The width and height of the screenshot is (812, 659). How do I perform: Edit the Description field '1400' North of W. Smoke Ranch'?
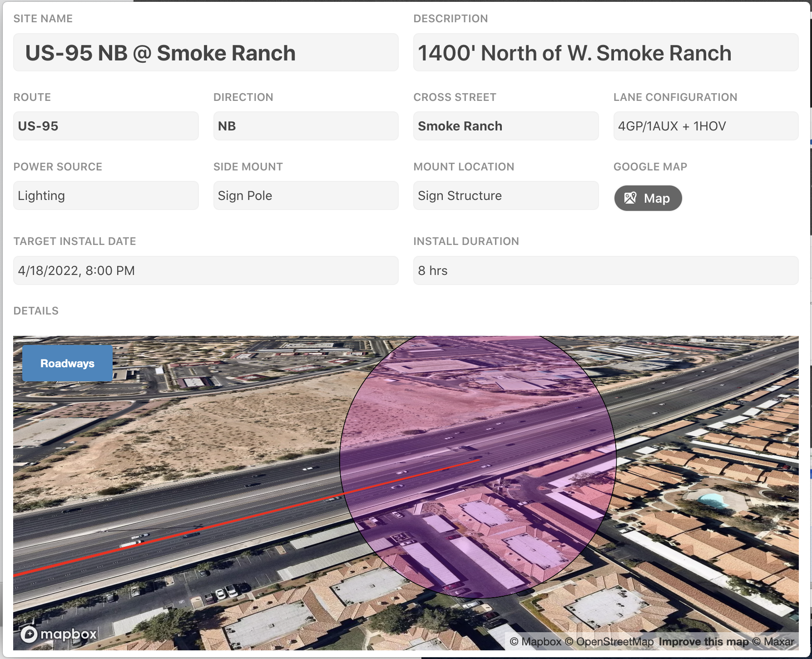point(606,52)
